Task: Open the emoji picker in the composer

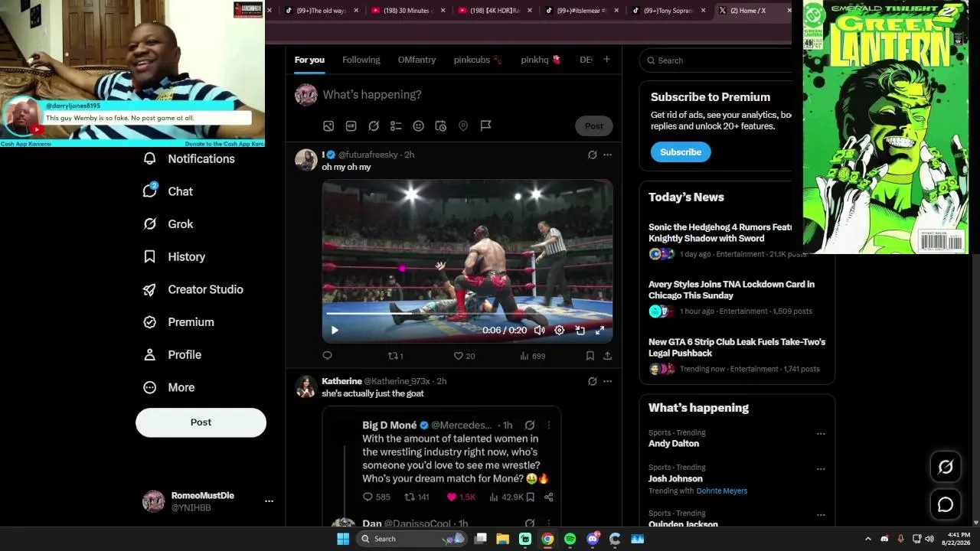Action: [x=418, y=126]
